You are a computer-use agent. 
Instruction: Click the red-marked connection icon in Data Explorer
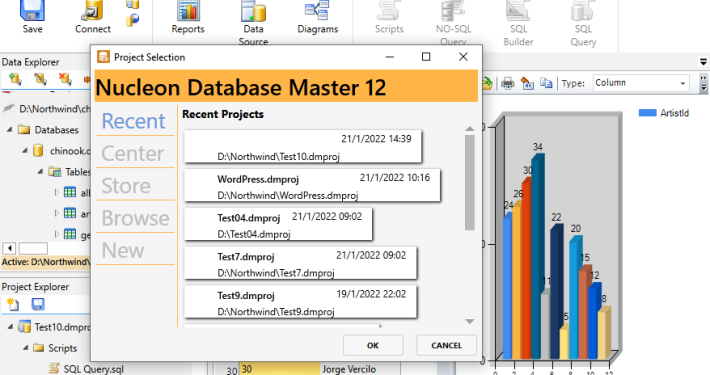65,79
